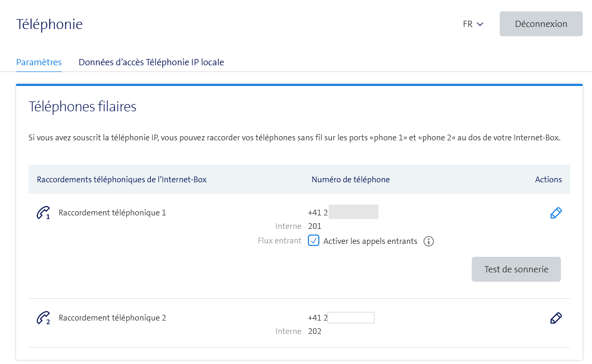Click the Actions column header
The width and height of the screenshot is (592, 364).
point(548,180)
